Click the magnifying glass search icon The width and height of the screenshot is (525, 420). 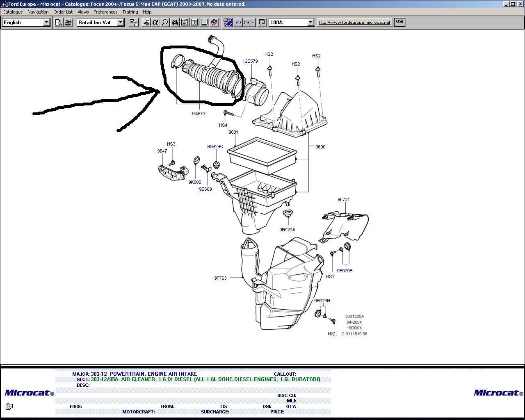164,23
